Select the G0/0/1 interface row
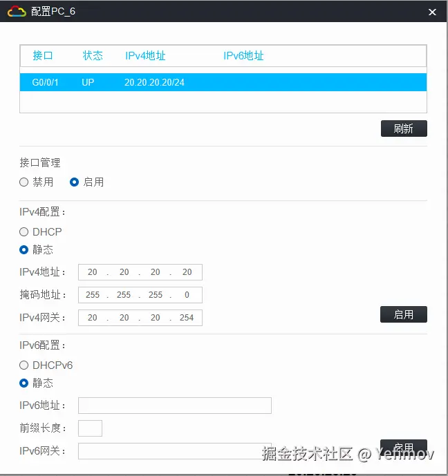Image resolution: width=448 pixels, height=476 pixels. 223,82
